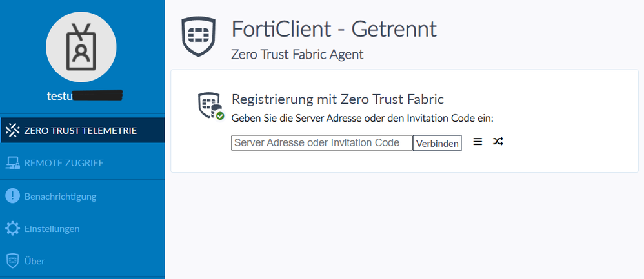
Task: Go to Benachrichtigung label in sidebar
Action: point(60,196)
